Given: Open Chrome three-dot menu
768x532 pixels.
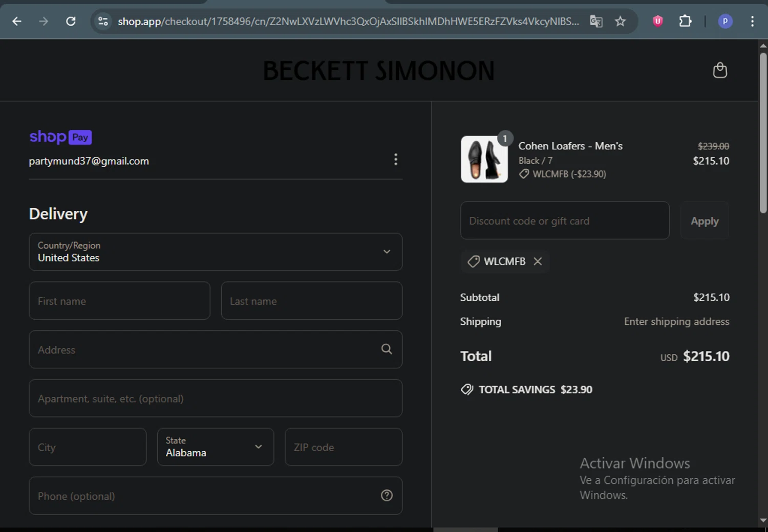Looking at the screenshot, I should 752,21.
